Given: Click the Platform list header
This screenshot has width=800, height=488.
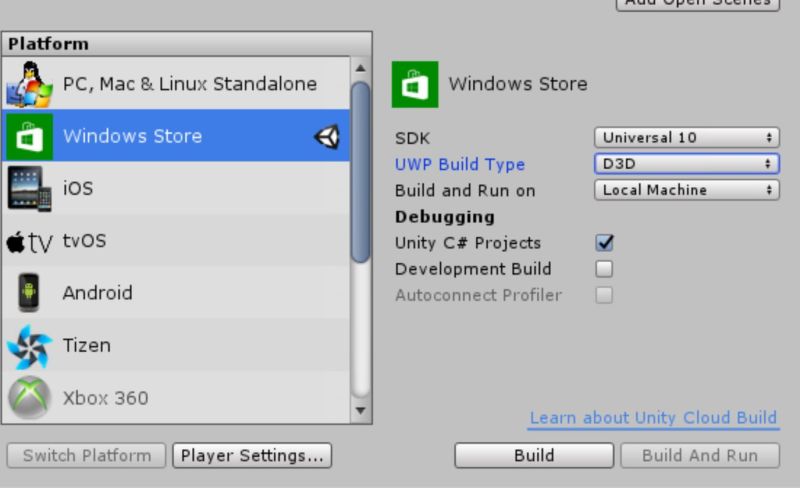Looking at the screenshot, I should tap(187, 44).
